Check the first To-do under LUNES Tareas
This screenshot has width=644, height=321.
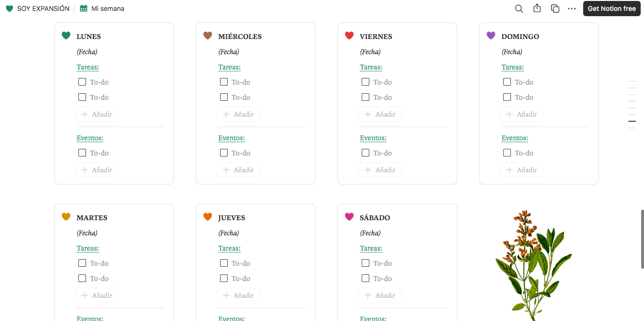point(82,82)
